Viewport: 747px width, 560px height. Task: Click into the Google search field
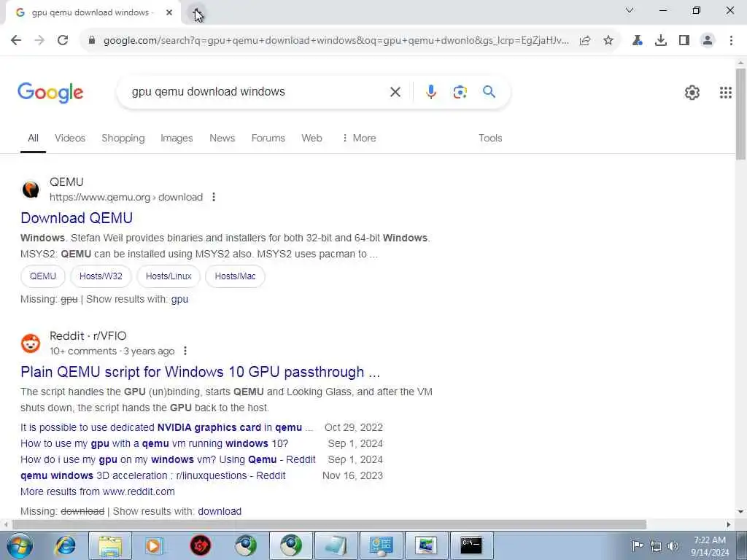click(x=258, y=92)
